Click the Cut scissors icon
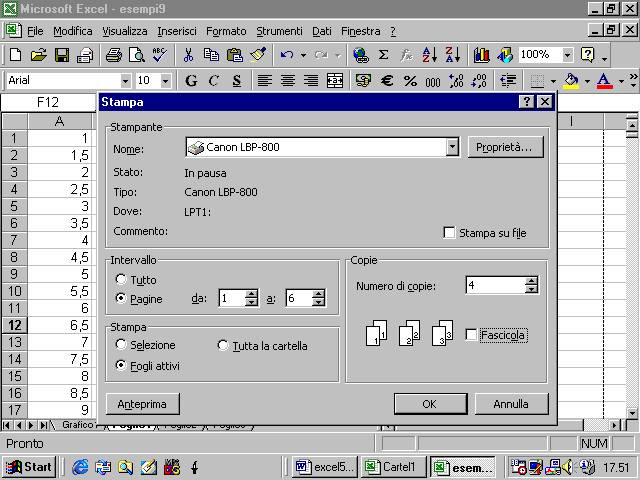Image resolution: width=640 pixels, height=480 pixels. click(x=188, y=55)
